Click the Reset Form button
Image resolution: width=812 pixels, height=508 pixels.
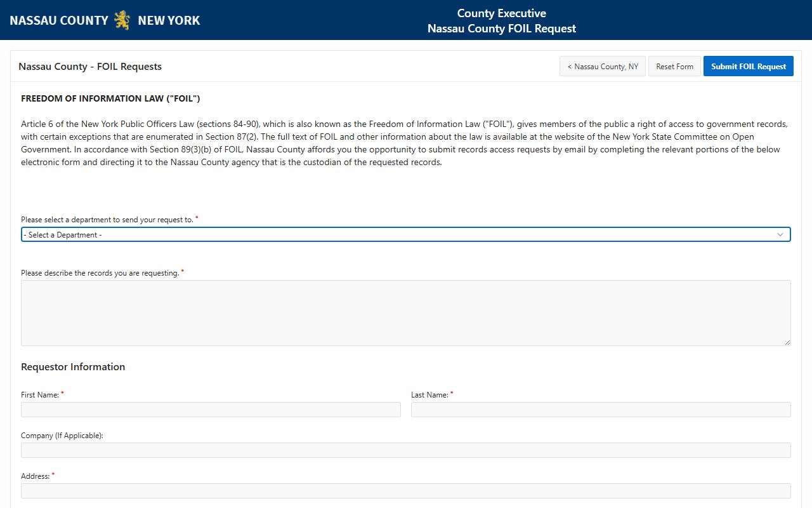[x=674, y=67]
